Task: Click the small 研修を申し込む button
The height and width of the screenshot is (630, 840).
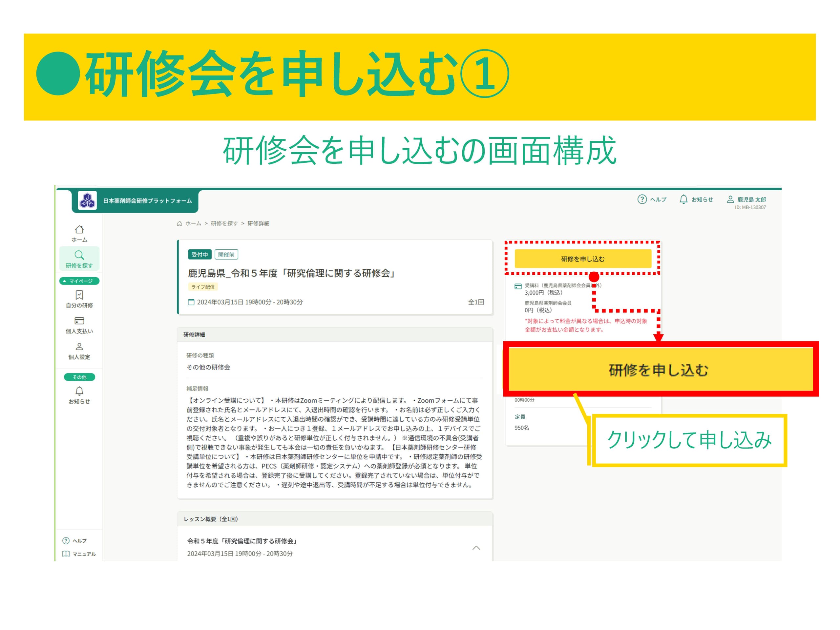Action: tap(583, 259)
